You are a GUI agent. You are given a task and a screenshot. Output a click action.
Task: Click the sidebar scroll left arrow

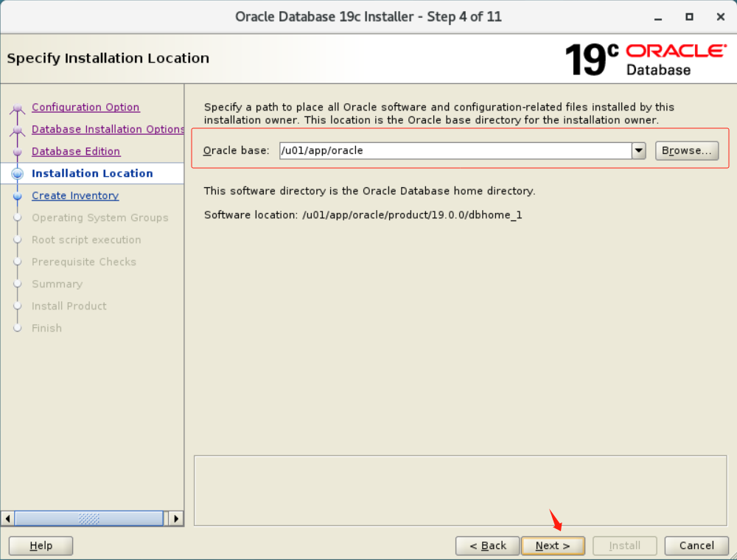click(7, 518)
